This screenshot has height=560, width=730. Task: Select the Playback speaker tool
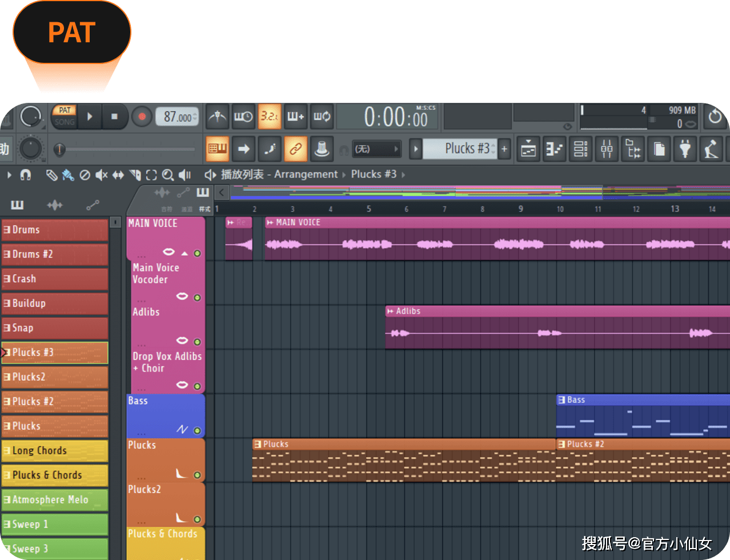(184, 175)
